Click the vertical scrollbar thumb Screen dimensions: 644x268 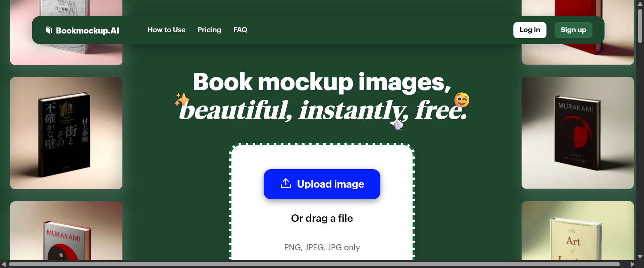[x=640, y=26]
